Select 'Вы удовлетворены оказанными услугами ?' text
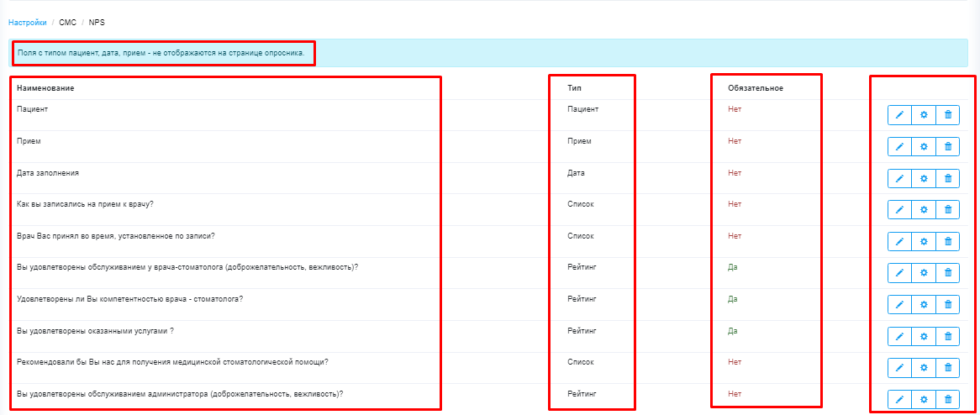The width and height of the screenshot is (980, 415). coord(95,331)
